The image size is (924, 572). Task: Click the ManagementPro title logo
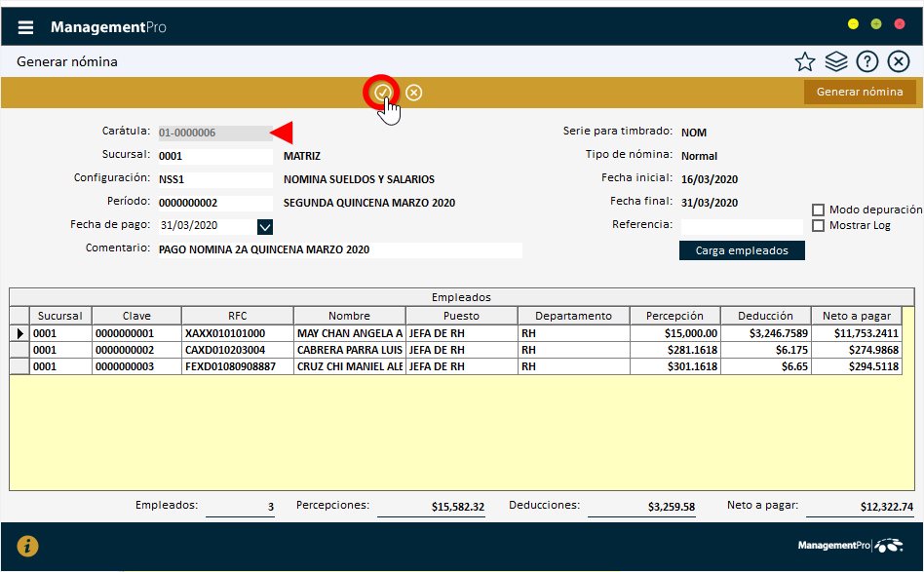108,27
